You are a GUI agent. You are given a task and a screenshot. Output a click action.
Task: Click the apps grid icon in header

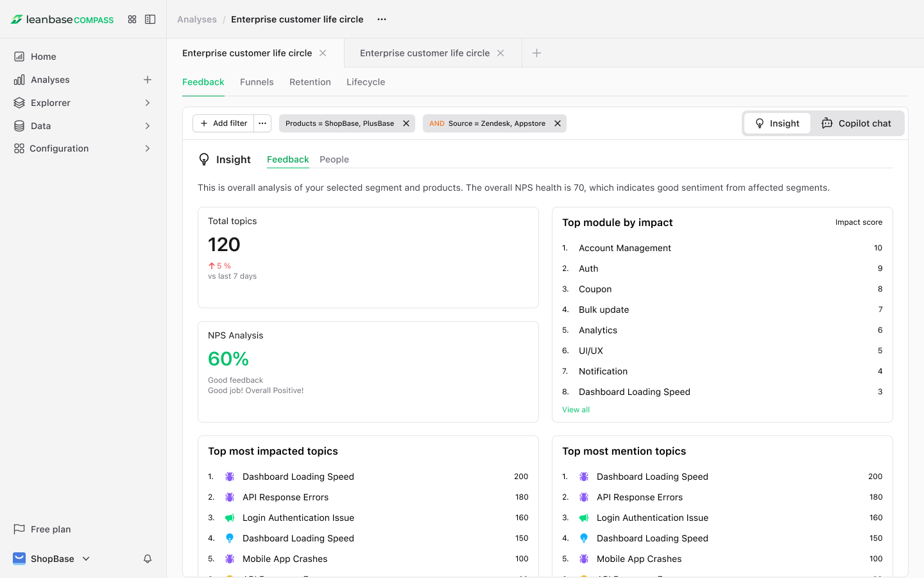coord(132,19)
